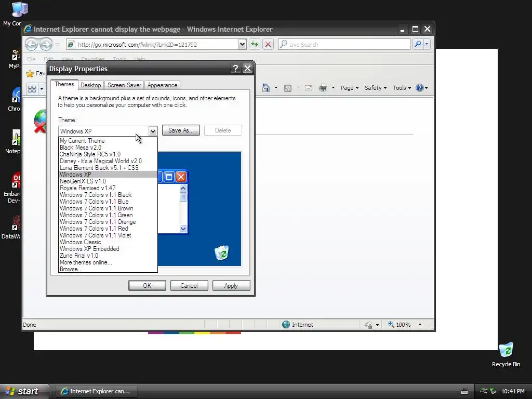Choose Windows Classic theme
The image size is (532, 399).
click(108, 242)
